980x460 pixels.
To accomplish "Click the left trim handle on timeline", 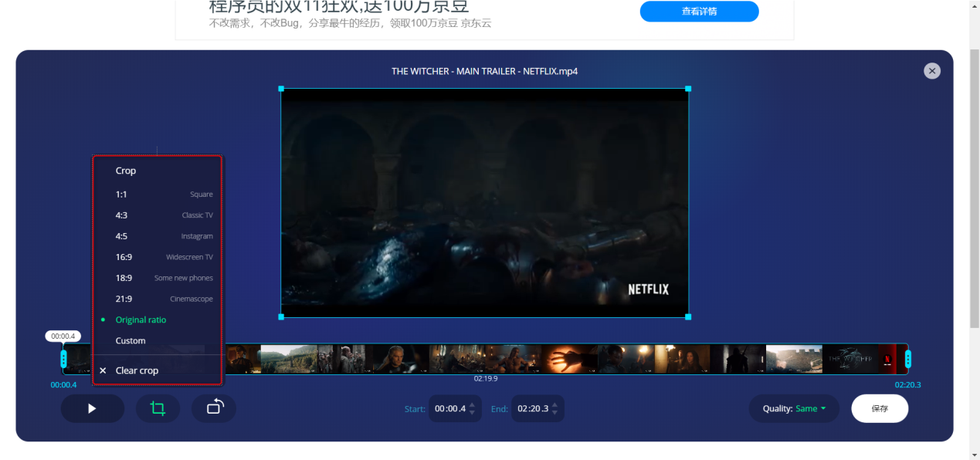I will pyautogui.click(x=64, y=359).
